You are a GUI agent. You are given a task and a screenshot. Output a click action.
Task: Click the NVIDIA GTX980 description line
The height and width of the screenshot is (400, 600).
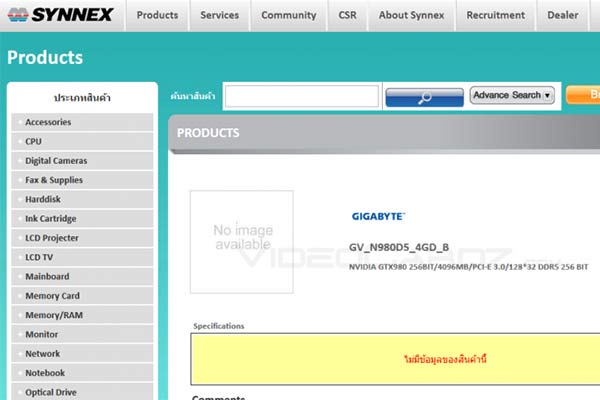pyautogui.click(x=468, y=267)
